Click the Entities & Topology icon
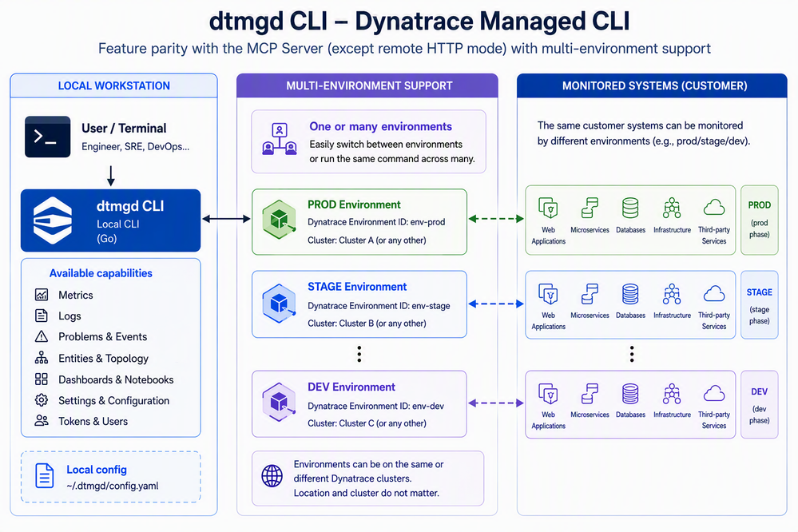This screenshot has height=532, width=798. [42, 358]
